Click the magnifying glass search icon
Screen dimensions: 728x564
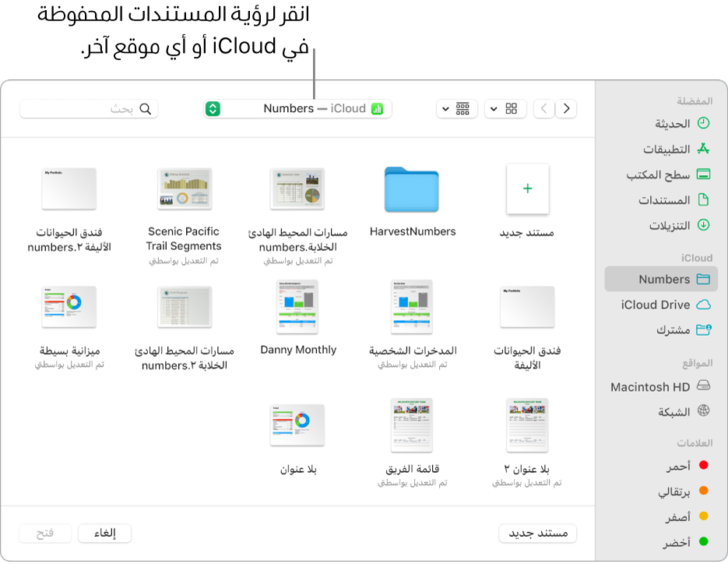point(146,109)
